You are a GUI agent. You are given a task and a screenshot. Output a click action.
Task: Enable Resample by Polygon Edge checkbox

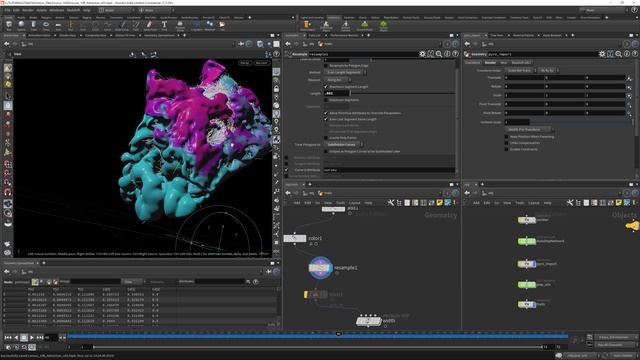point(326,65)
